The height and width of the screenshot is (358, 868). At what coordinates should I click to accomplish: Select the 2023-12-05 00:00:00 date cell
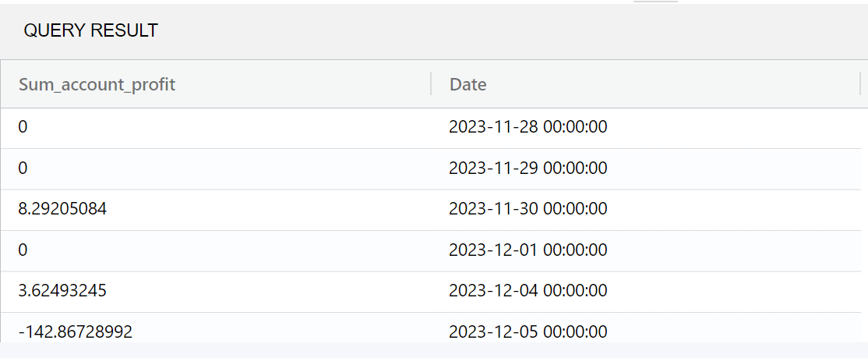(528, 331)
